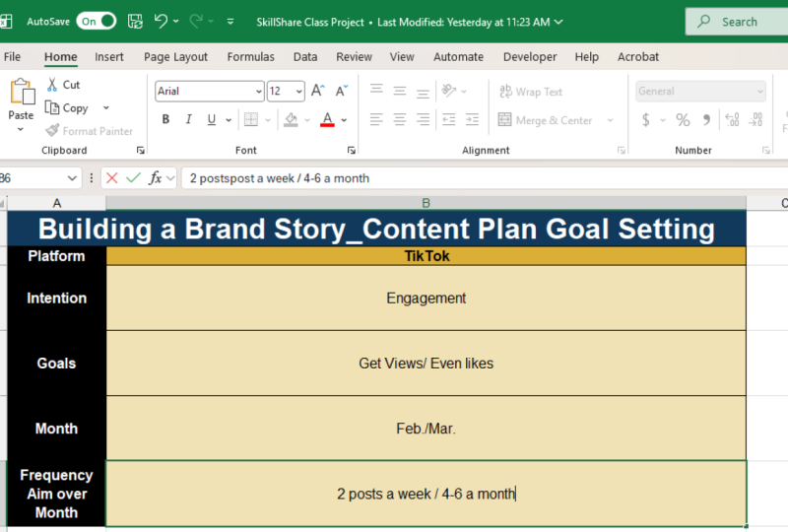
Task: Open the File menu
Action: (x=12, y=57)
